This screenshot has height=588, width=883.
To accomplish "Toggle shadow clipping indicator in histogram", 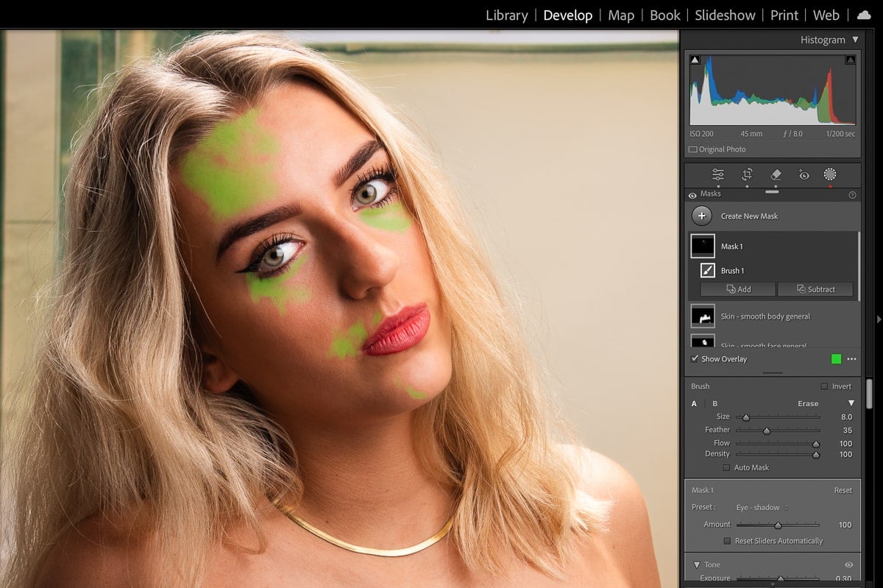I will 695,60.
